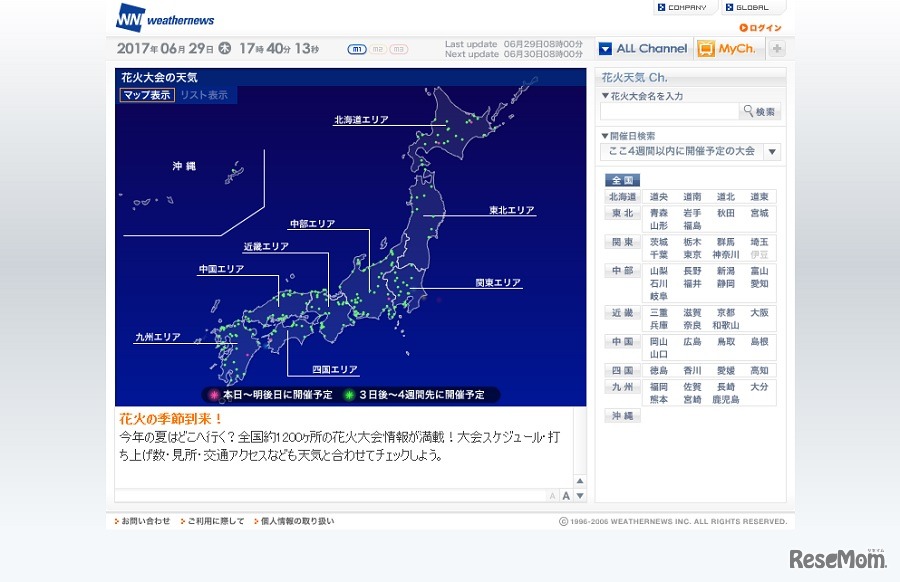The height and width of the screenshot is (582, 900).
Task: Select the m1 memory channel icon
Action: pos(356,47)
